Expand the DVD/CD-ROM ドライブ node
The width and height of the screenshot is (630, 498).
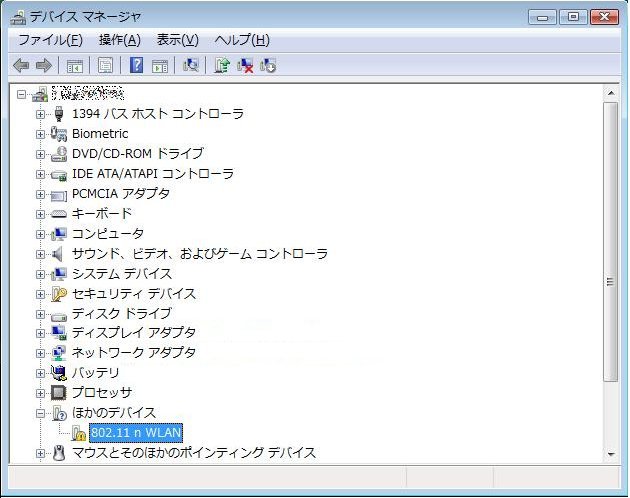coord(40,154)
